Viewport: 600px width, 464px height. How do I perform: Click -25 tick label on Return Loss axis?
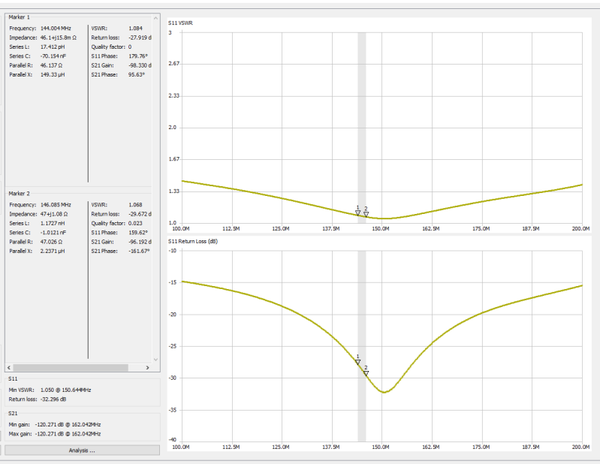173,346
